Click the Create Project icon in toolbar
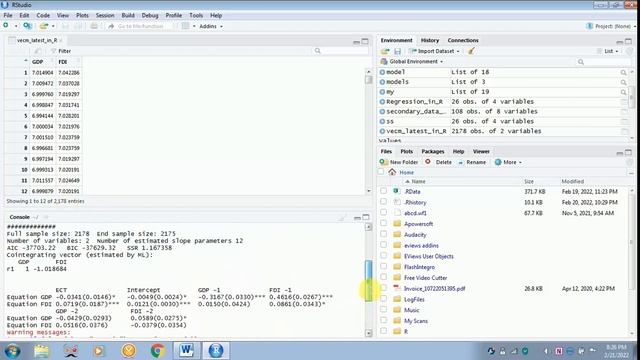Viewport: 640px width, 360px height. [x=27, y=26]
